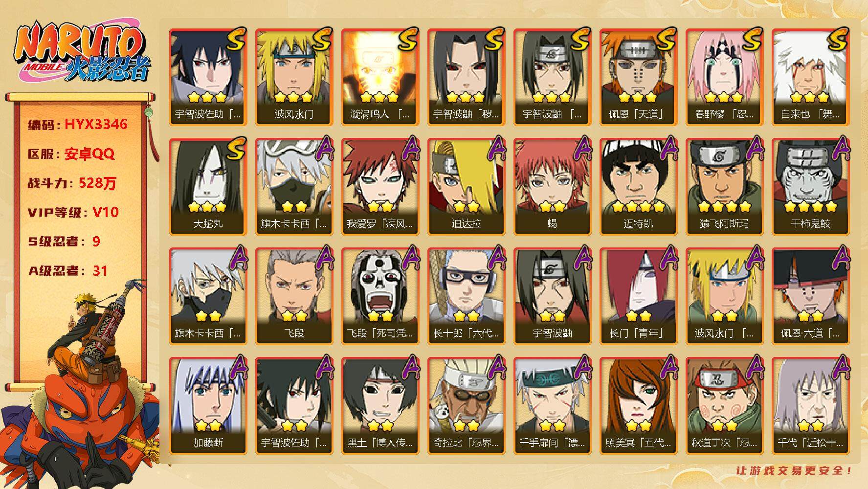Image resolution: width=868 pixels, height=489 pixels.
Task: Open the 宇智波鼬 A-rank card
Action: click(x=552, y=296)
